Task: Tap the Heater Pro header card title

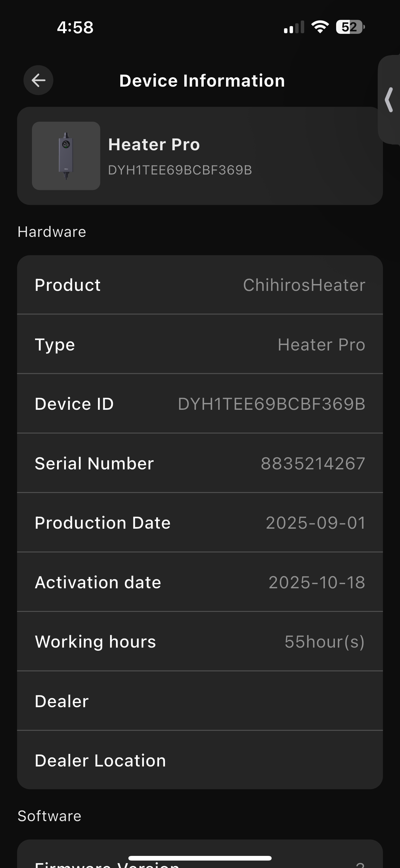Action: pyautogui.click(x=154, y=145)
